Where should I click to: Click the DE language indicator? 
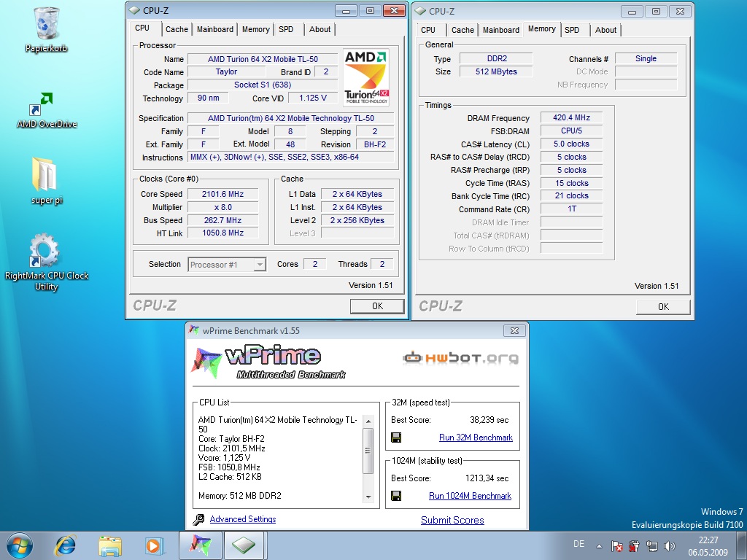[578, 544]
